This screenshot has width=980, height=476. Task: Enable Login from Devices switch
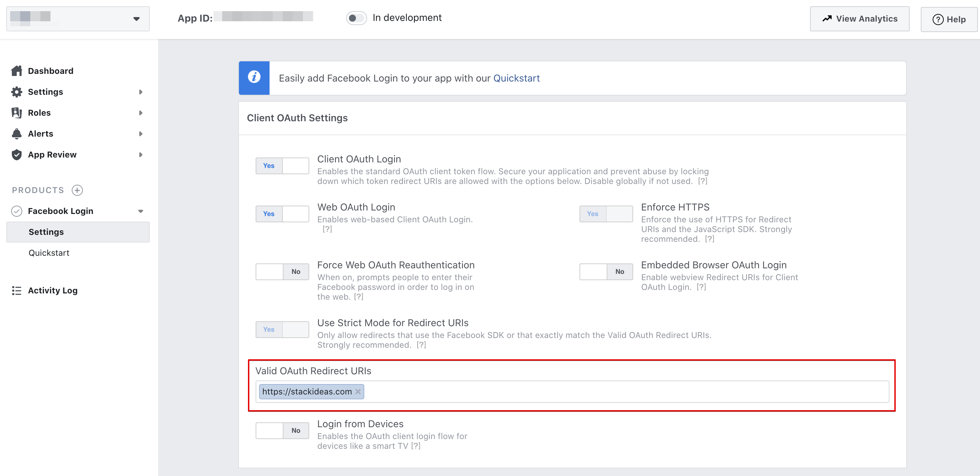(282, 430)
